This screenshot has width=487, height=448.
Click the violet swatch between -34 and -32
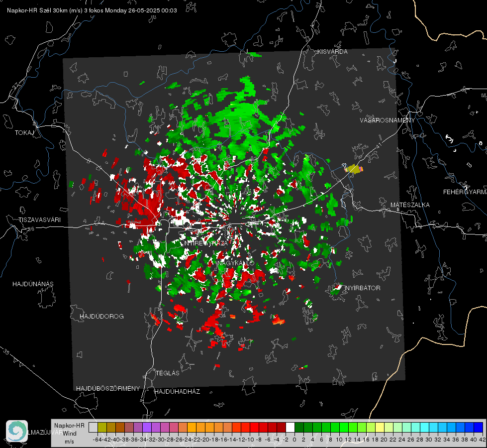[x=147, y=427]
